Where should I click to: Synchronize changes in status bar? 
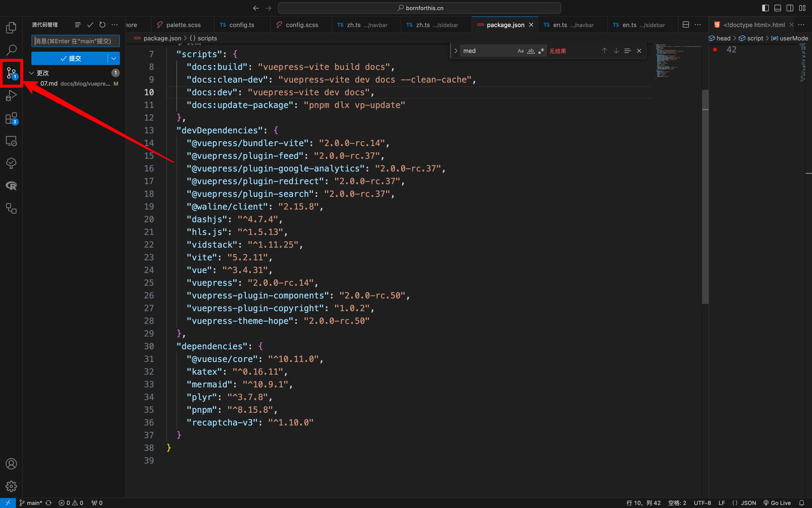click(49, 503)
